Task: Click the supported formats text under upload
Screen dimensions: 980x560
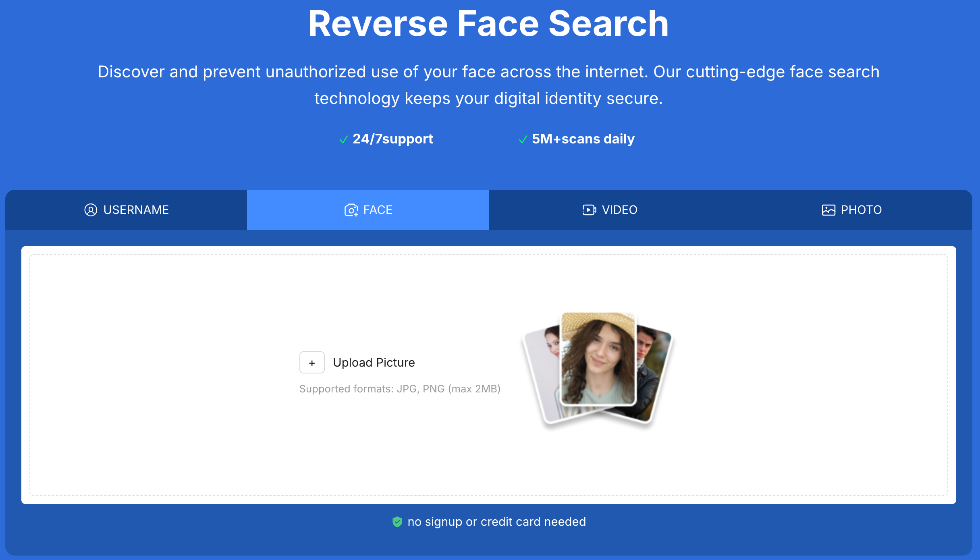Action: pyautogui.click(x=400, y=389)
